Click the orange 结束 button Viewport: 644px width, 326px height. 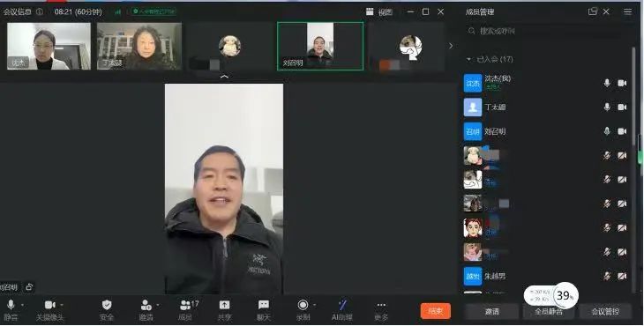pos(435,311)
